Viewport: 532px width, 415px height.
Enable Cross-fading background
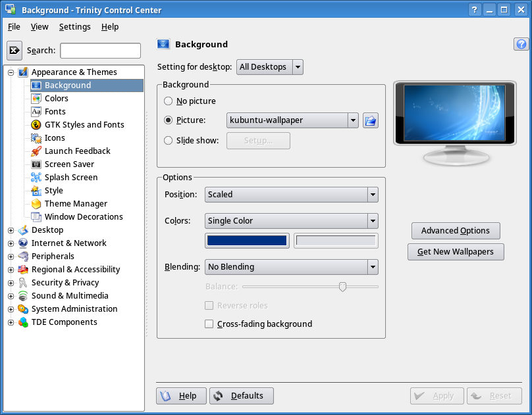coord(209,324)
